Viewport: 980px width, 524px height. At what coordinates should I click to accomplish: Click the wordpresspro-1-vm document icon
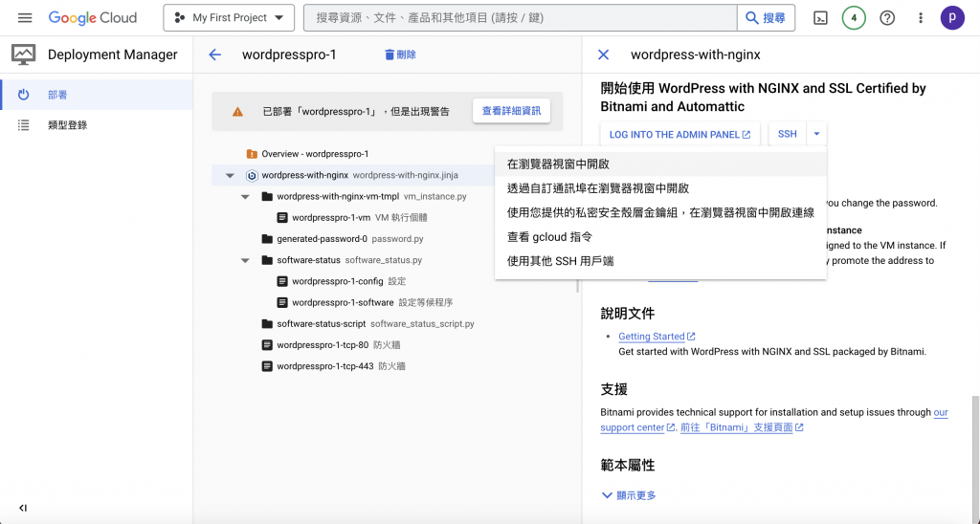[x=282, y=218]
